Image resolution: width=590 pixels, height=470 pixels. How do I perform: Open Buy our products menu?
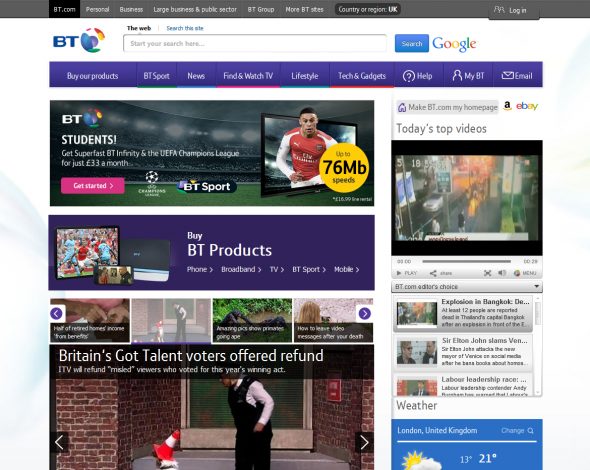[x=93, y=76]
